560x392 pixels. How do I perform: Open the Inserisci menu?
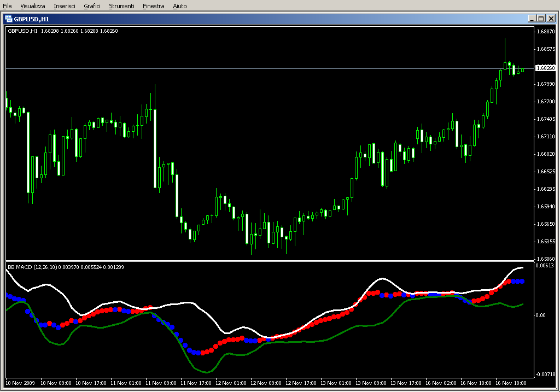(x=65, y=6)
